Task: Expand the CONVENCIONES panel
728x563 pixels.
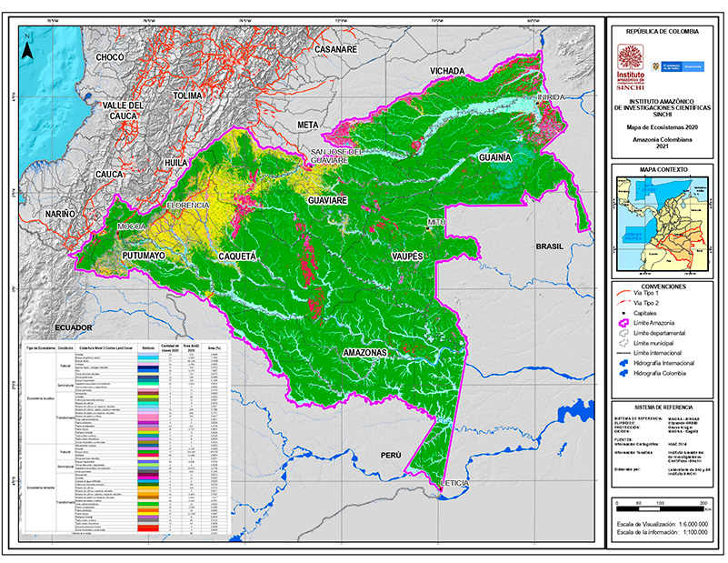Action: pos(664,287)
